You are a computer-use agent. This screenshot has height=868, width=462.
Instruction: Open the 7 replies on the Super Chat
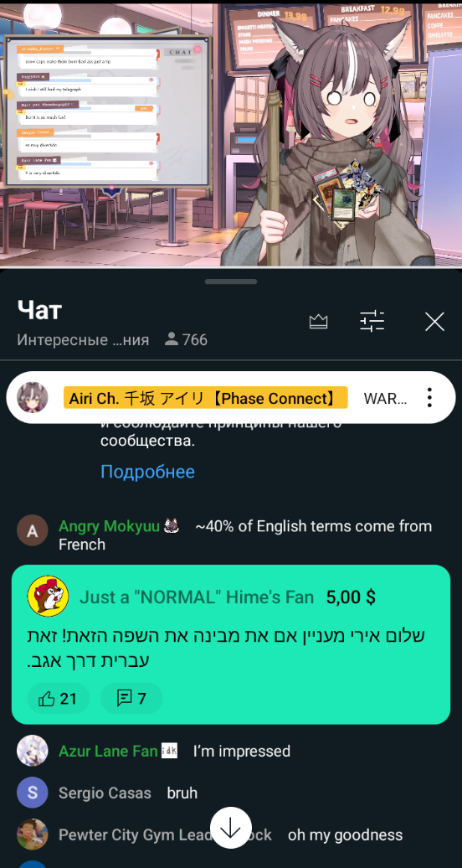pos(131,698)
